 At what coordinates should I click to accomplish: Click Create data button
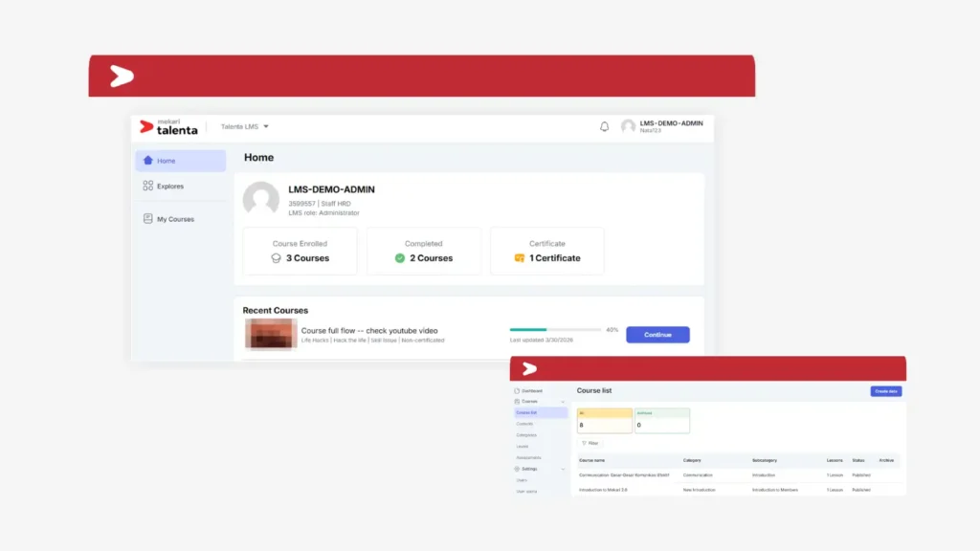[x=885, y=391]
